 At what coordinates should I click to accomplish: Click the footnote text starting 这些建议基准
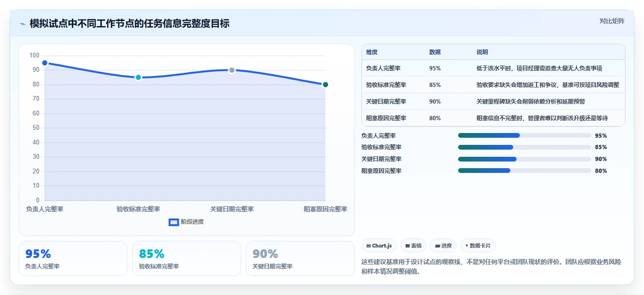(x=491, y=267)
